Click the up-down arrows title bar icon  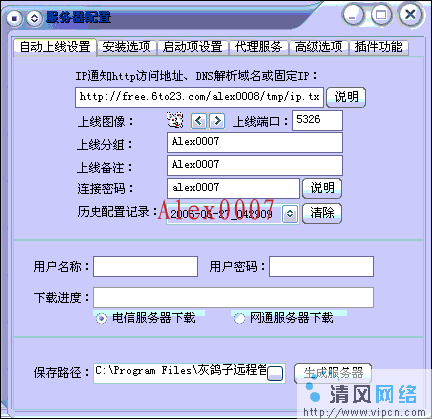pyautogui.click(x=34, y=18)
